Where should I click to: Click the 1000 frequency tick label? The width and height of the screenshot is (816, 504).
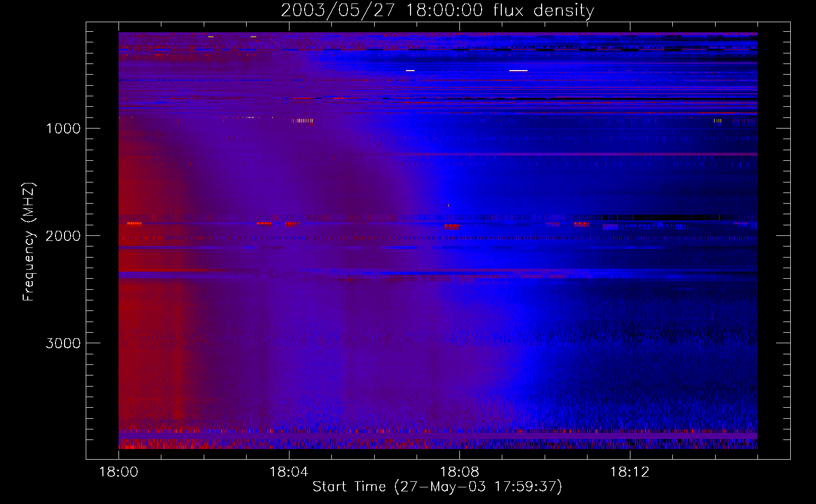click(63, 129)
